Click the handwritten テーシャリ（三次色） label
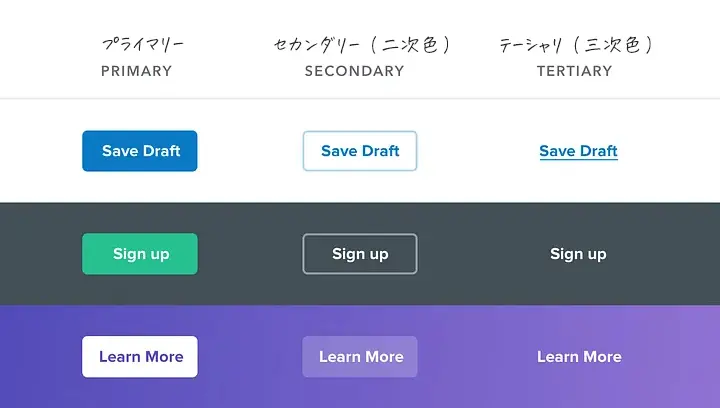This screenshot has width=720, height=408. point(576,45)
